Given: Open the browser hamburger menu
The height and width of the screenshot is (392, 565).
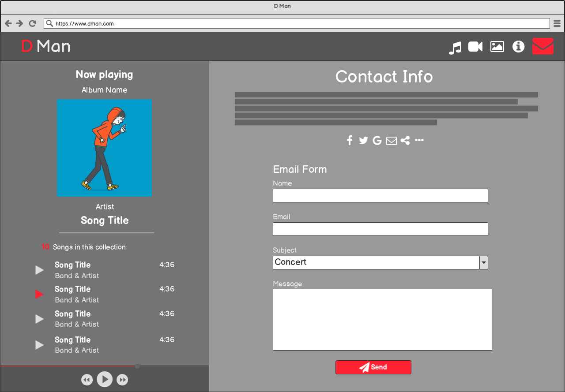Looking at the screenshot, I should click(557, 23).
